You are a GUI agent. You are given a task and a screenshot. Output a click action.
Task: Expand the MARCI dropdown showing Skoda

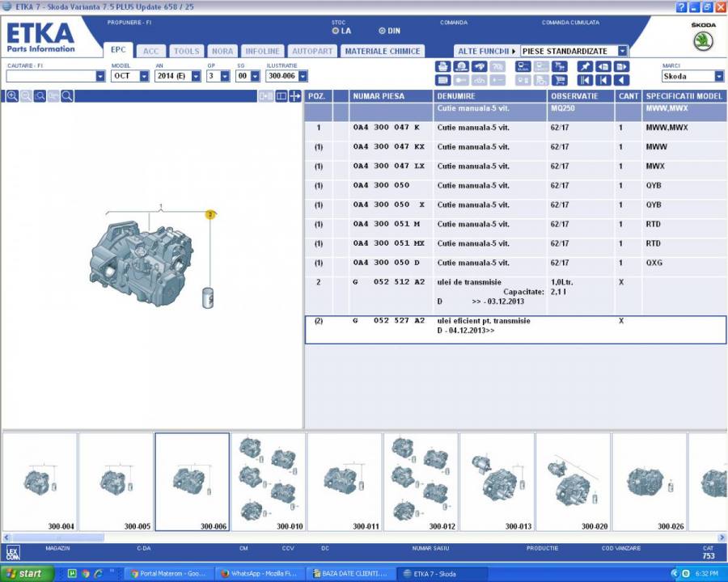click(718, 76)
